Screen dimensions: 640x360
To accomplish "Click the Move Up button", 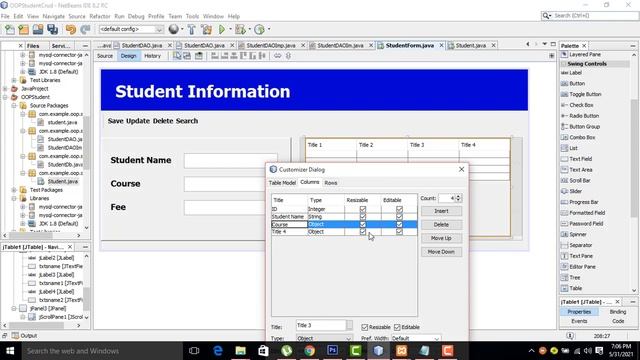I will pos(441,238).
